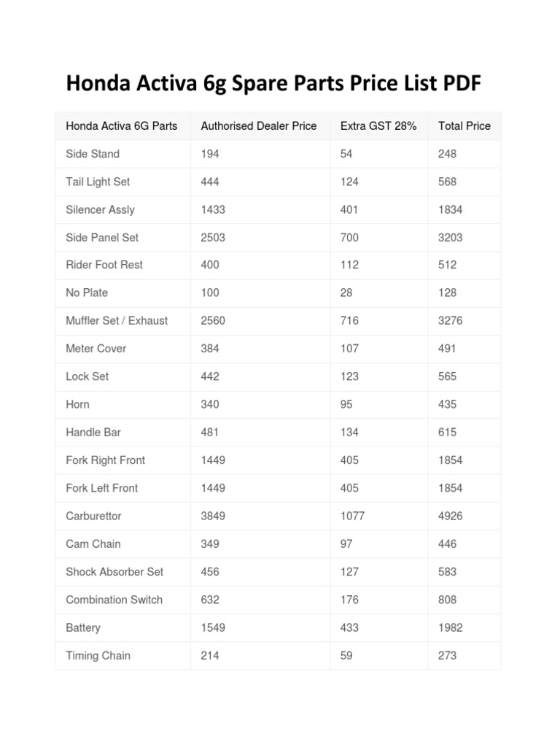Select the 'Handle Bar' cell

93,432
